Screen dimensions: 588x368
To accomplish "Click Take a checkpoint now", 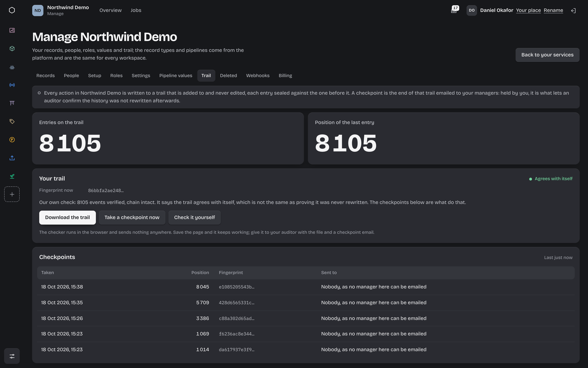I will pyautogui.click(x=132, y=218).
